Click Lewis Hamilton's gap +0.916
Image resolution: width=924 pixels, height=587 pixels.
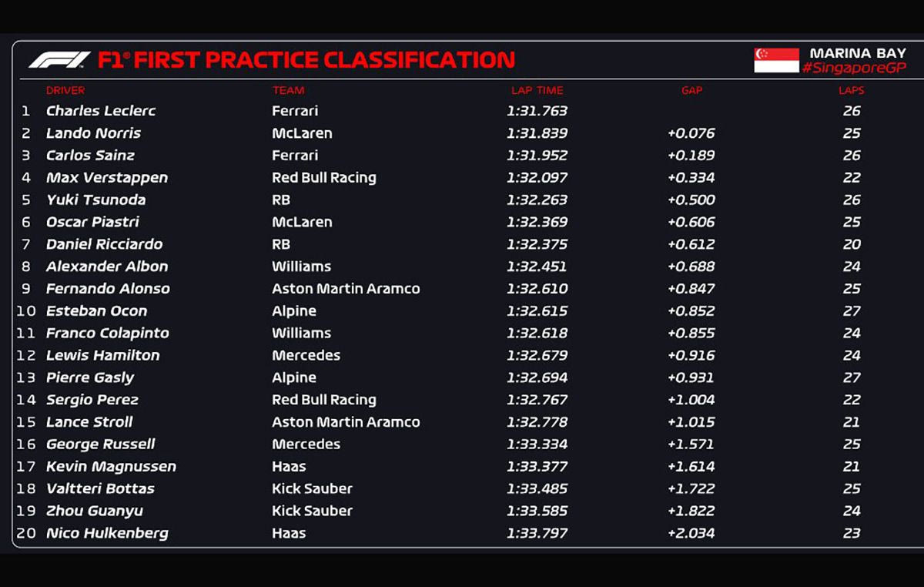coord(691,356)
